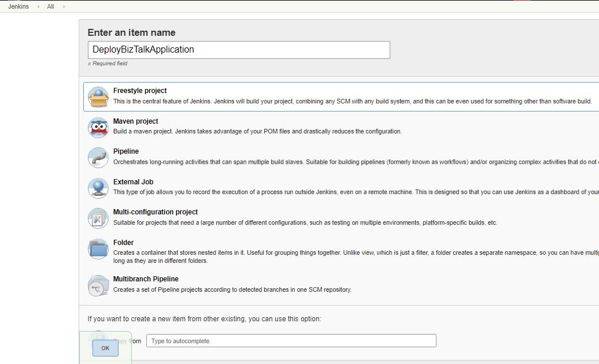Select Multi-configuration project title
599x364 pixels.
[x=156, y=212]
